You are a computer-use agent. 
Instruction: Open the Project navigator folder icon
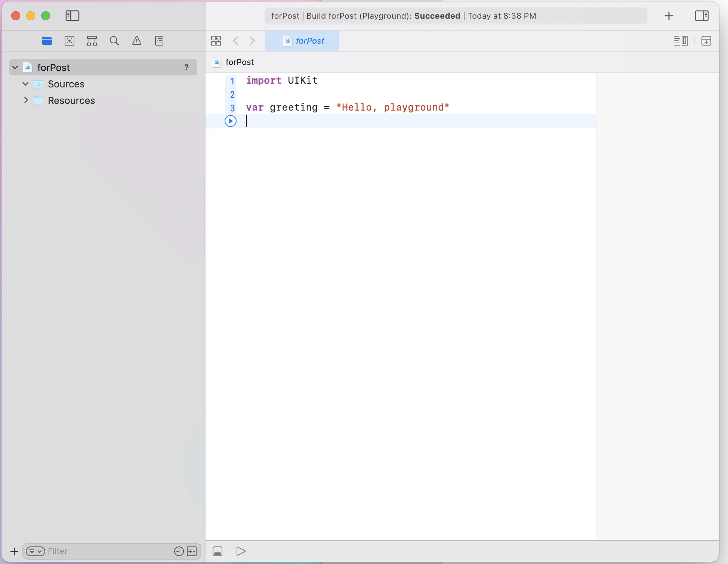point(47,41)
